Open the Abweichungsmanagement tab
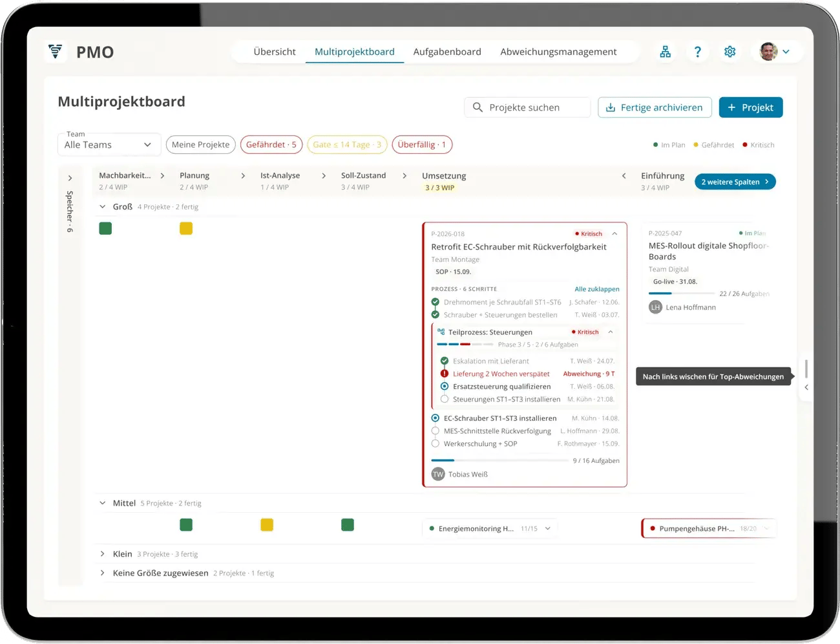This screenshot has width=840, height=644. coord(558,52)
